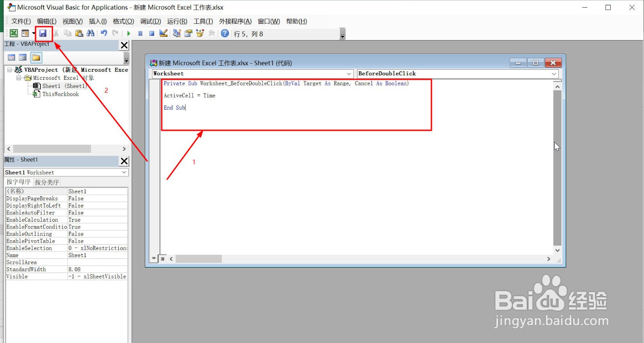Viewport: 644px width, 343px height.
Task: Click the code line ActiveCell = Time
Action: coord(190,96)
